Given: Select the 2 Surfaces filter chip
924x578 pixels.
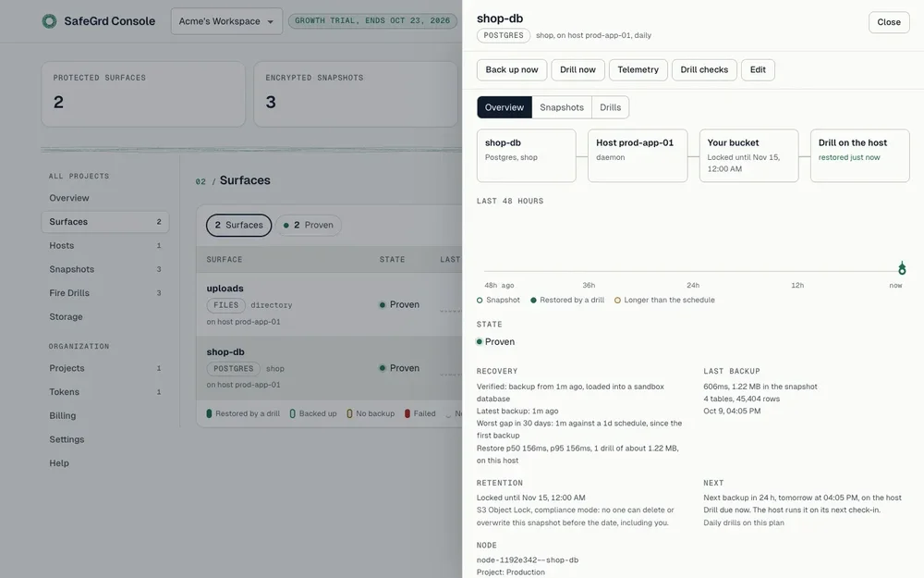Looking at the screenshot, I should tap(238, 226).
